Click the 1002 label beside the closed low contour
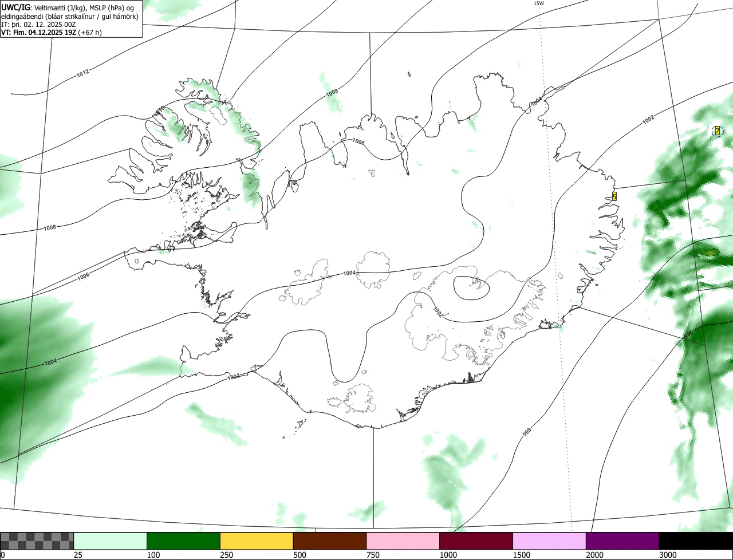This screenshot has height=560, width=733. pos(438,312)
